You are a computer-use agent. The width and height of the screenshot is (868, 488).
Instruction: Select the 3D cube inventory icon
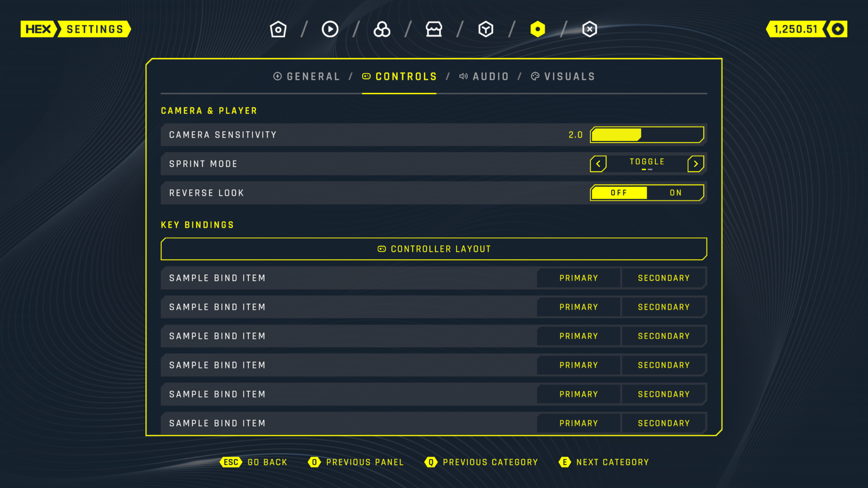click(486, 29)
